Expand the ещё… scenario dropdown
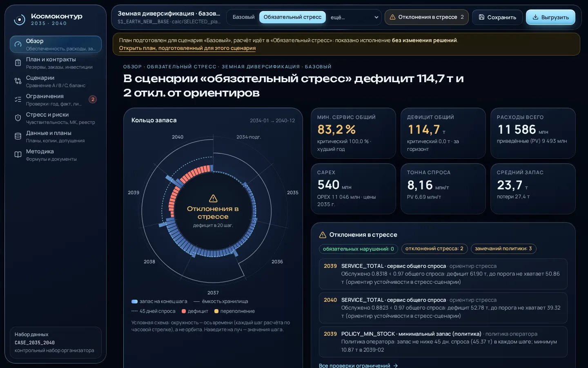The height and width of the screenshot is (368, 588). [354, 17]
